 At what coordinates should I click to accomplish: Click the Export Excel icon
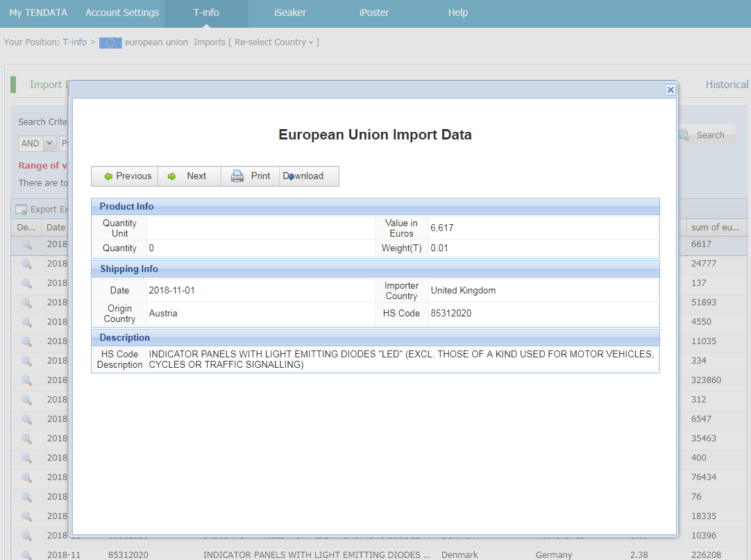coord(22,210)
